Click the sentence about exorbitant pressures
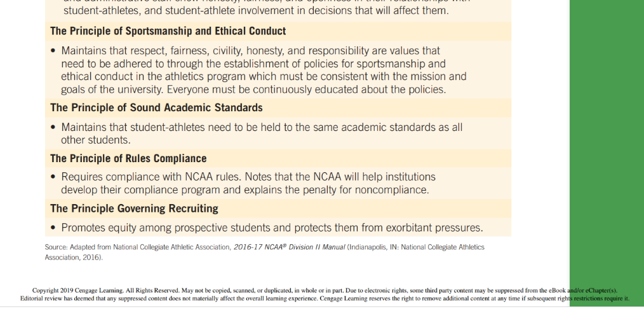 click(272, 228)
